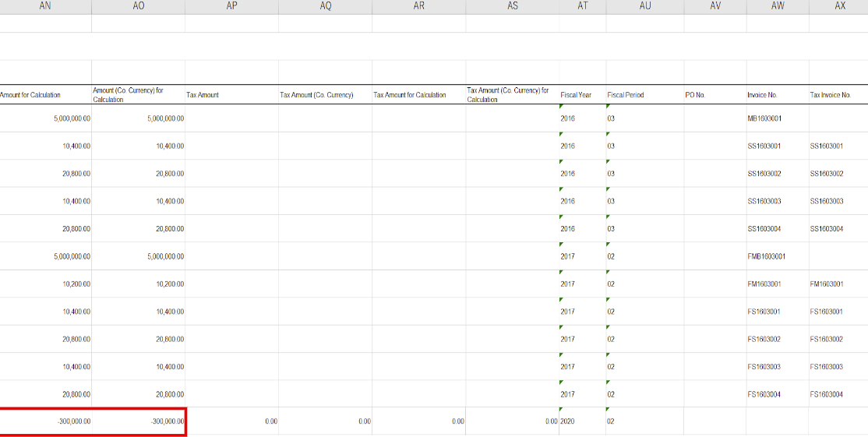Select column header AS
This screenshot has width=868, height=437.
[x=513, y=7]
